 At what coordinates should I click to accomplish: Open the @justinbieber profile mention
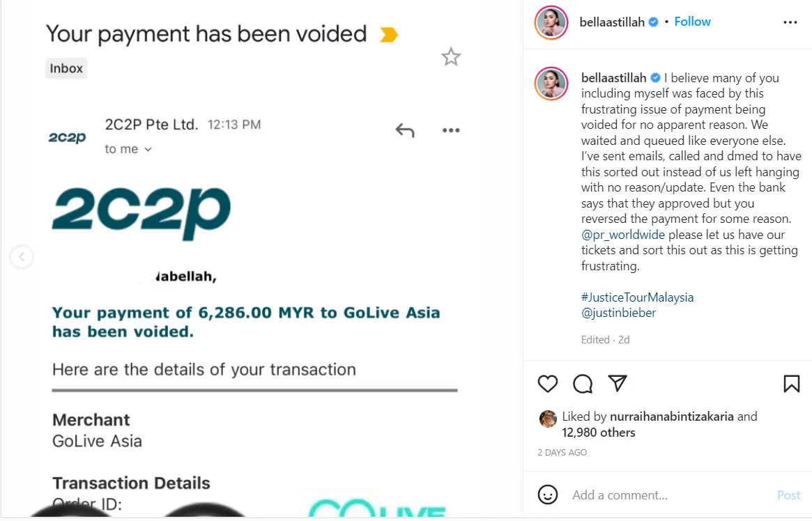click(618, 313)
